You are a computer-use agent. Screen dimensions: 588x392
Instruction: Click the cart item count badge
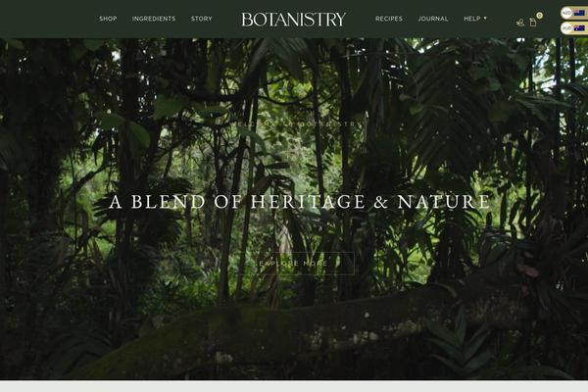click(x=539, y=16)
